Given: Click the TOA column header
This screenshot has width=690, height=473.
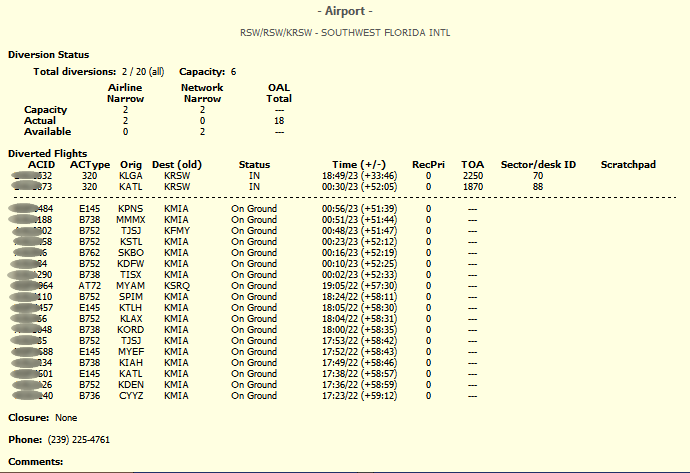Looking at the screenshot, I should (x=472, y=164).
